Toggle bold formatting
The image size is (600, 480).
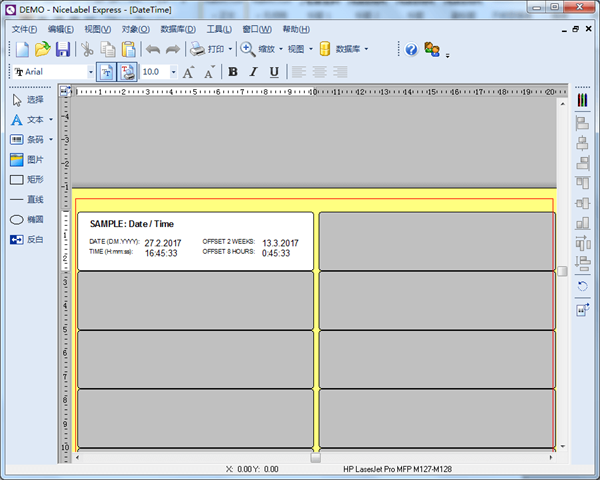pyautogui.click(x=233, y=72)
